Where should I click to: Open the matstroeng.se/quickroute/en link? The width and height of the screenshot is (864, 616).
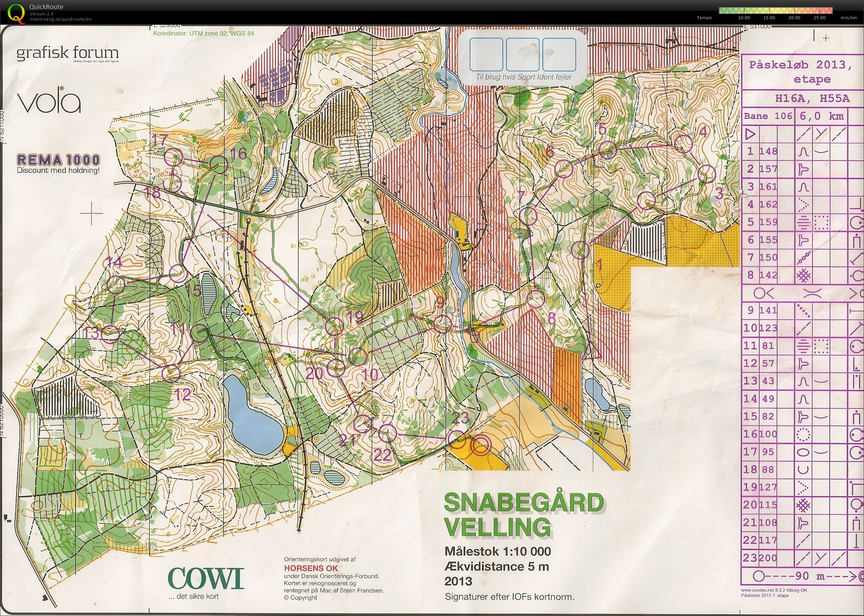[x=61, y=20]
